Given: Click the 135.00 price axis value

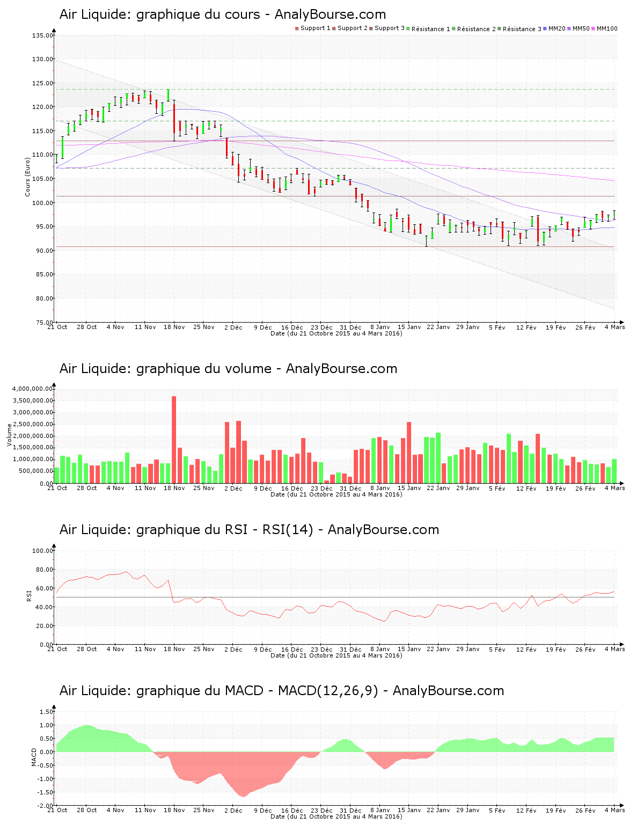Looking at the screenshot, I should point(42,35).
